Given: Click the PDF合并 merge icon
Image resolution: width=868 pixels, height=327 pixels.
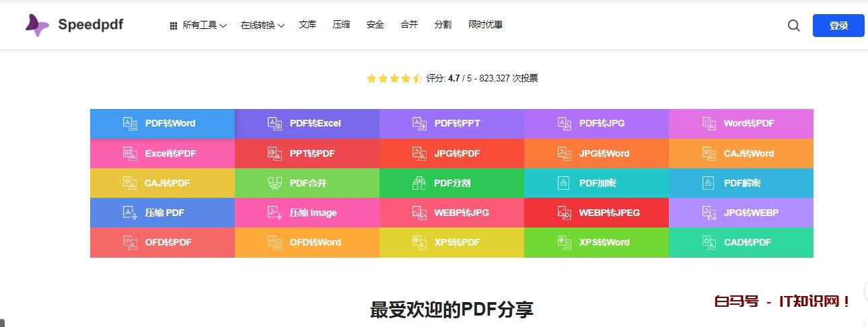Looking at the screenshot, I should [x=275, y=183].
